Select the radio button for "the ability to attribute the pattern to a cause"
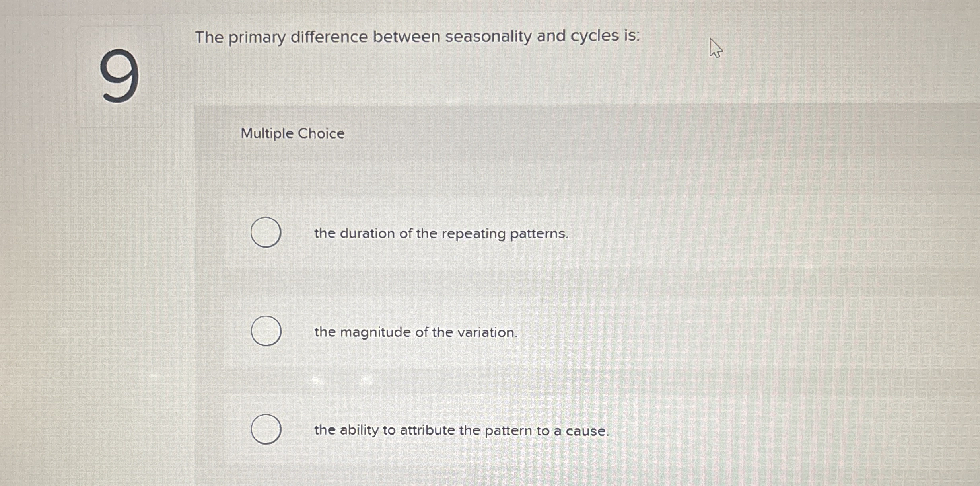The width and height of the screenshot is (980, 486). tap(266, 429)
